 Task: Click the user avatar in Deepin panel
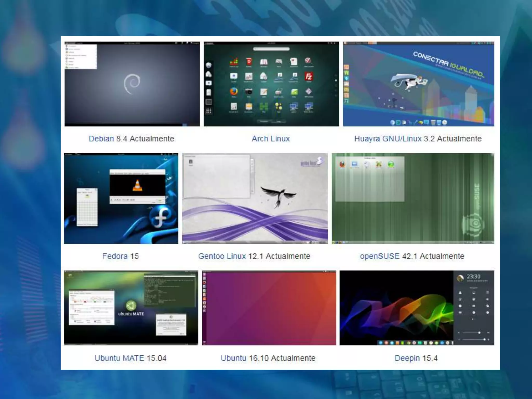point(460,278)
